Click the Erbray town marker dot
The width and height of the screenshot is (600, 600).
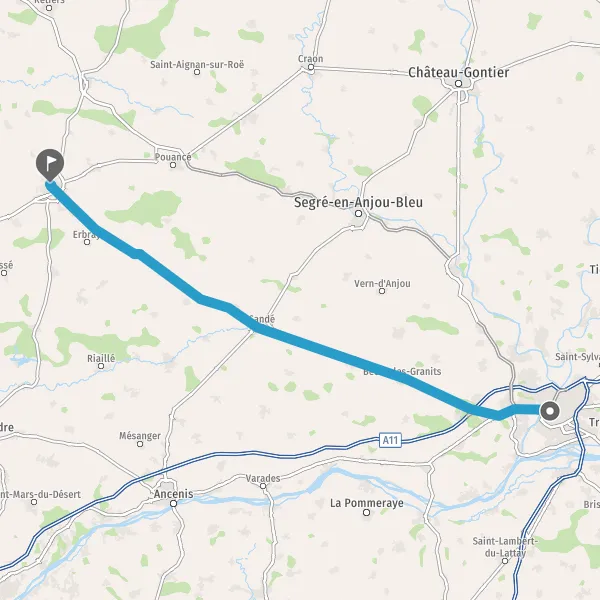87,242
